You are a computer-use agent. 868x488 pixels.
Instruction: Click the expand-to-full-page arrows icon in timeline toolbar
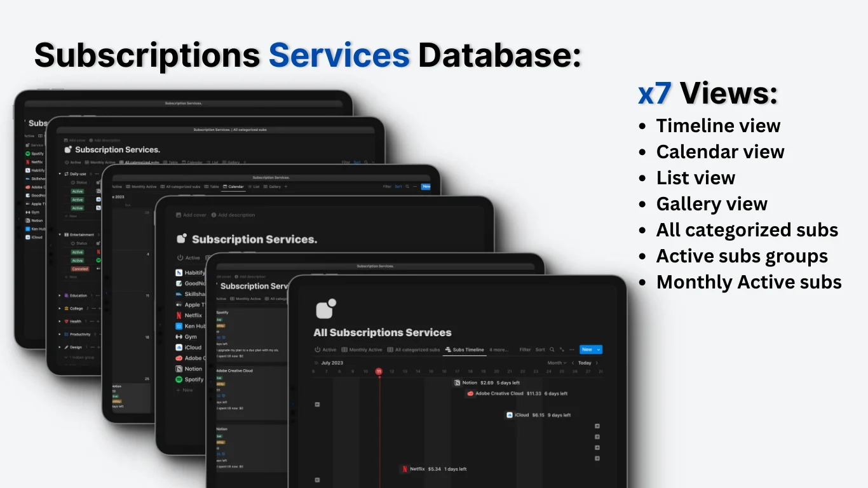[562, 349]
